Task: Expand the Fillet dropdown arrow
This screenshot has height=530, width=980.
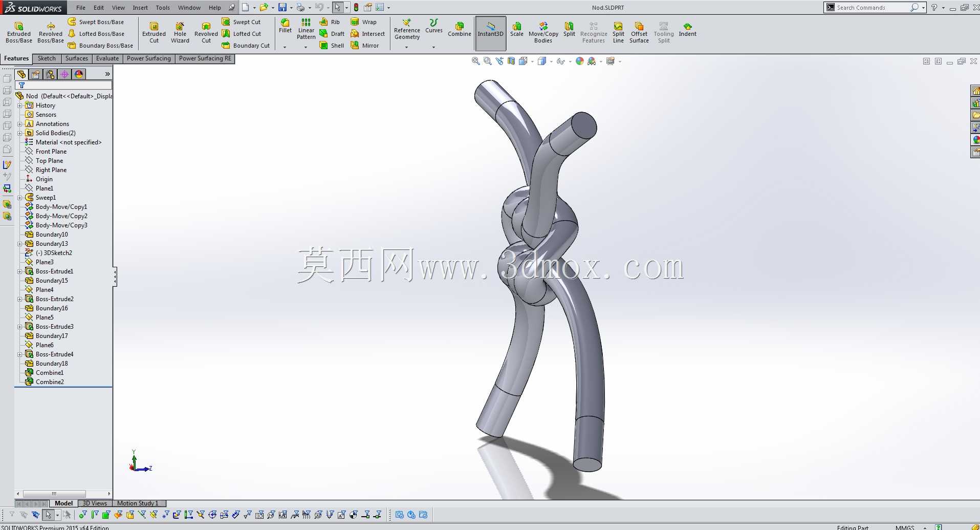Action: (285, 47)
